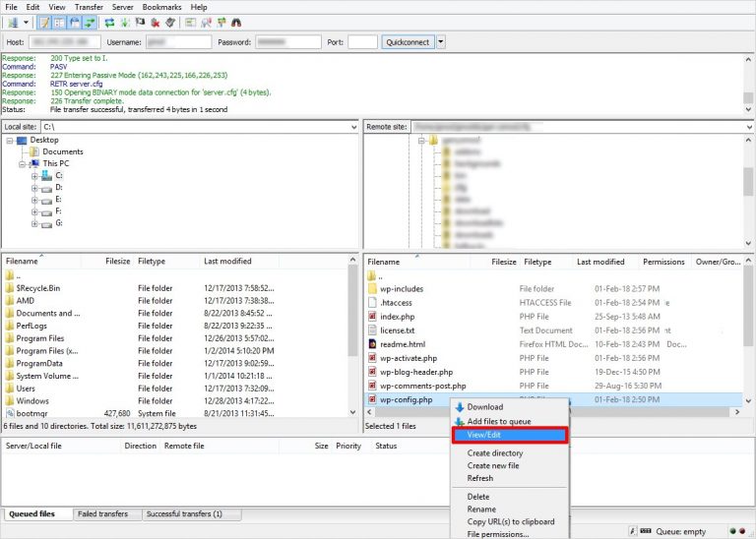This screenshot has height=539, width=756.
Task: Open the Site Manager icon
Action: (13, 23)
